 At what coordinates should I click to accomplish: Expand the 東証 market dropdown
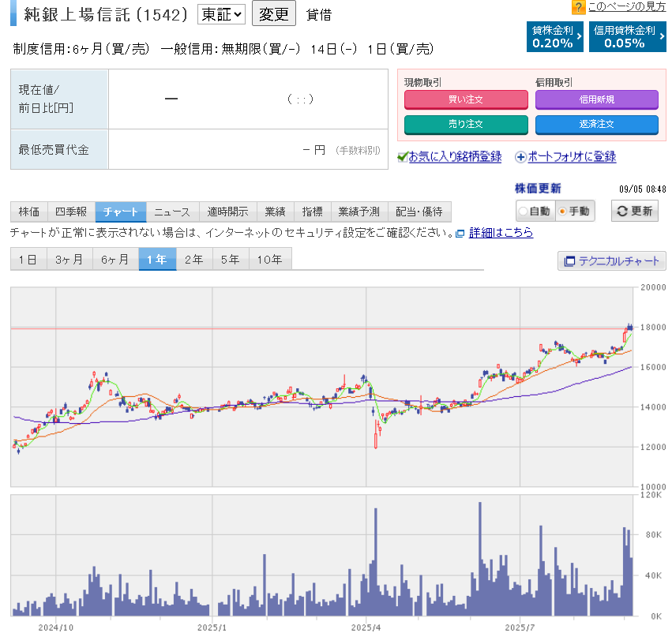click(x=221, y=14)
